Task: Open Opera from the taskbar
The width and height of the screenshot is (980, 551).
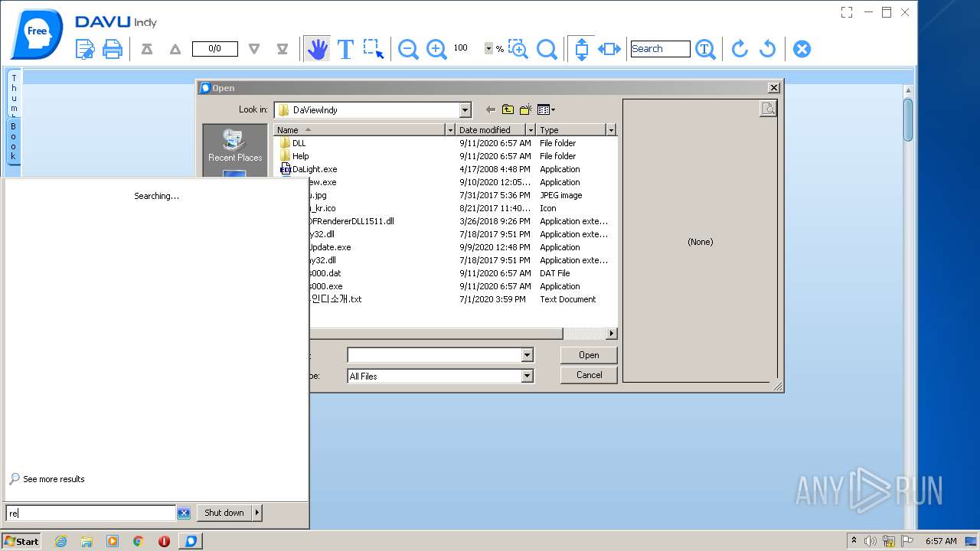Action: pyautogui.click(x=164, y=541)
